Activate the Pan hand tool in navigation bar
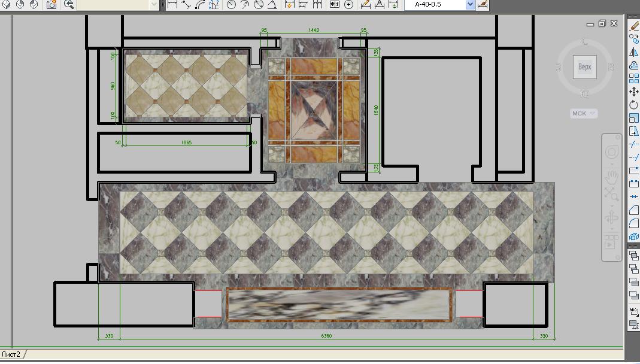Screen dimensions: 640x364 [x=611, y=177]
